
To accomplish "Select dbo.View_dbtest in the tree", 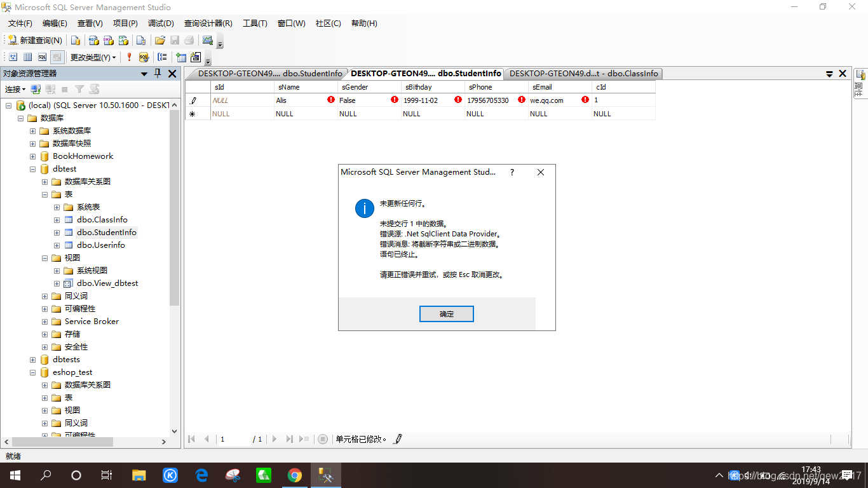I will (x=107, y=283).
